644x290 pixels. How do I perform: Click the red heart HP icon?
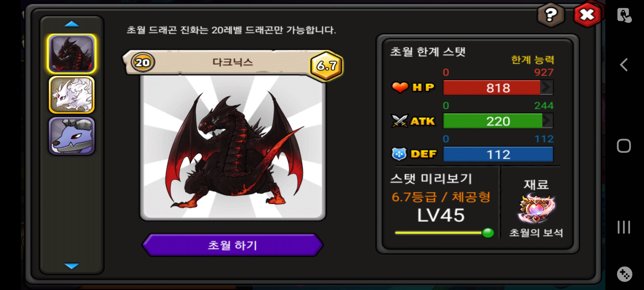(x=400, y=87)
